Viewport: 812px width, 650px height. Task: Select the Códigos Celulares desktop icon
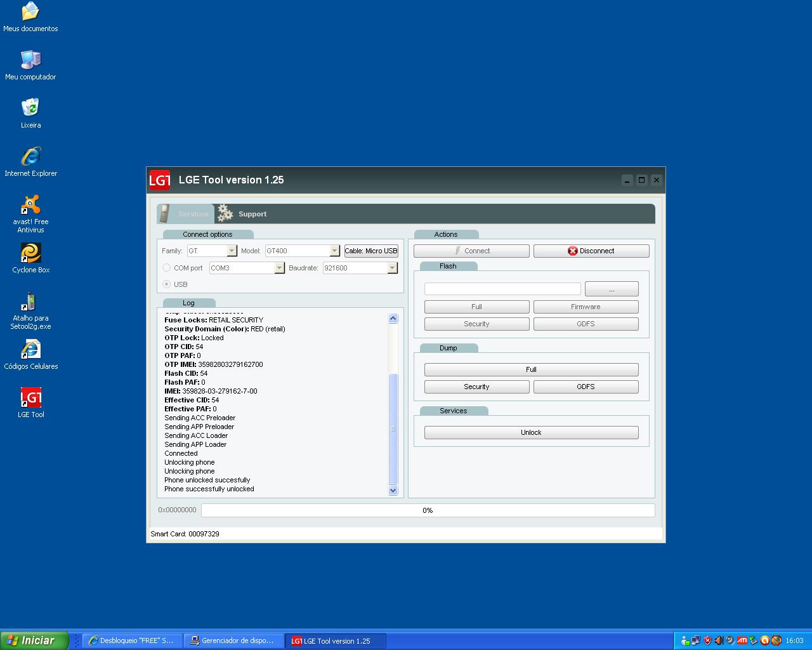30,355
